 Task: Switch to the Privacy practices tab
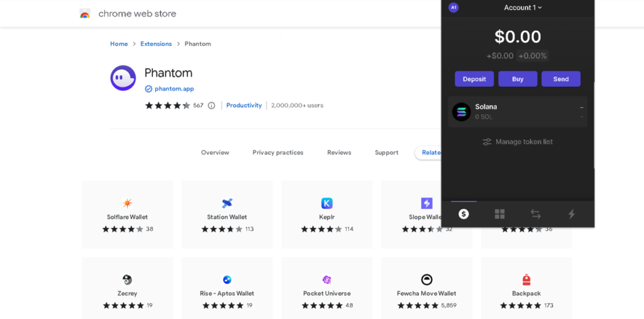[x=278, y=152]
